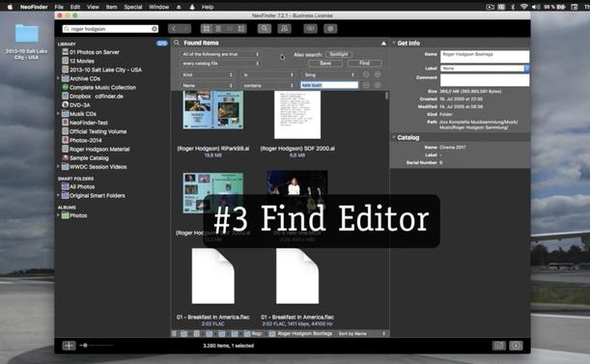Open the NeoFinder application menu
The width and height of the screenshot is (590, 364).
(34, 7)
